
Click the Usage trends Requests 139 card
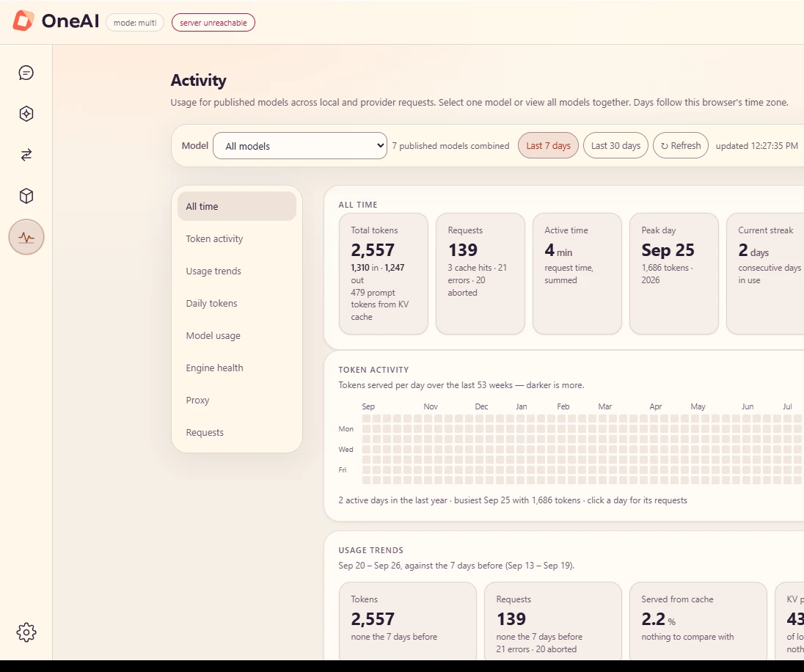tap(553, 621)
